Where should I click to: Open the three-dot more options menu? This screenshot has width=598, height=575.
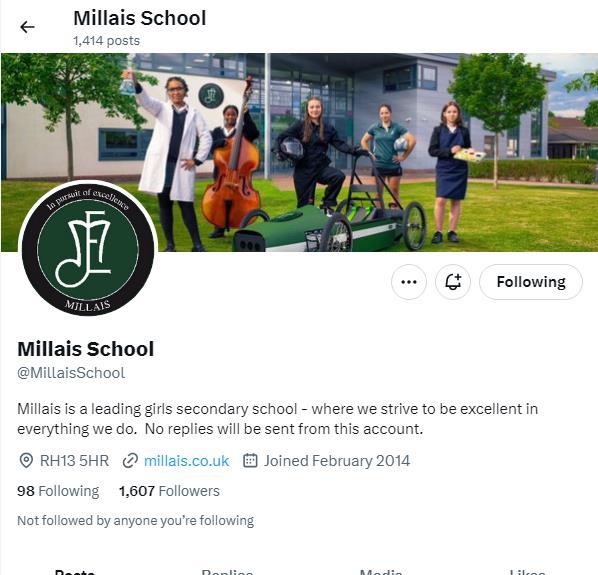coord(409,282)
